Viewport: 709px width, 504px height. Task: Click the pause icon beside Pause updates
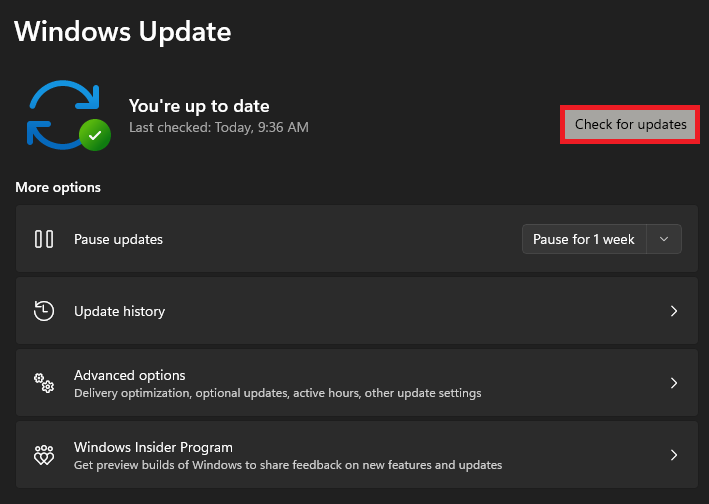pyautogui.click(x=44, y=239)
